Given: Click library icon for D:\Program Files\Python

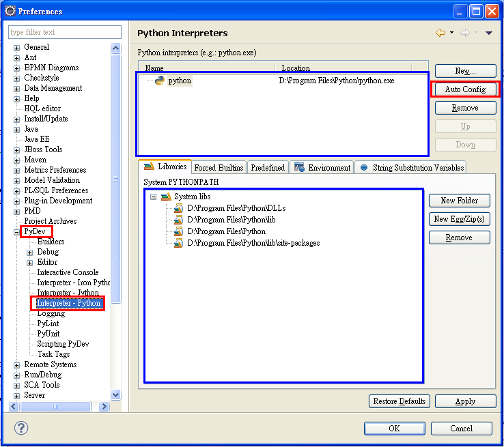Looking at the screenshot, I should click(178, 231).
